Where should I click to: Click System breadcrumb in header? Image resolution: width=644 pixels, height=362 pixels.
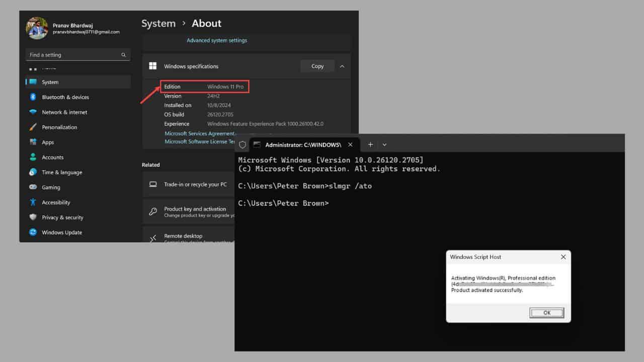[158, 23]
